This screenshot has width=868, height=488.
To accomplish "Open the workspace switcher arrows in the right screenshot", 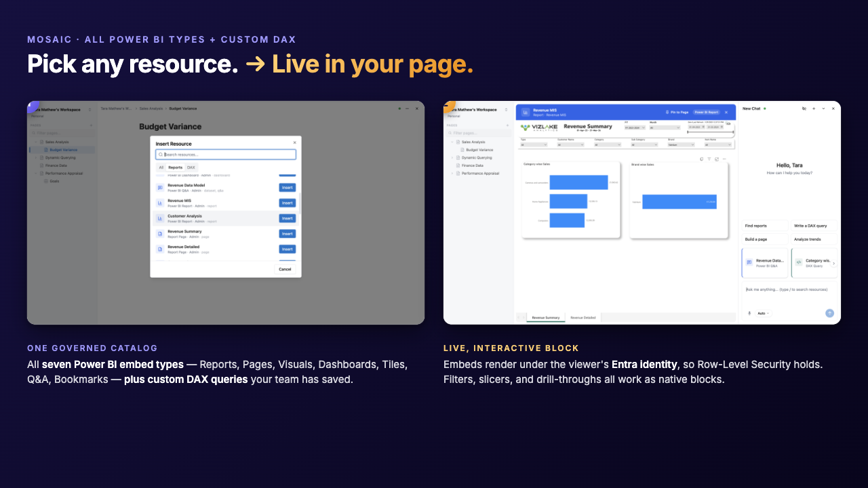I will tap(506, 109).
